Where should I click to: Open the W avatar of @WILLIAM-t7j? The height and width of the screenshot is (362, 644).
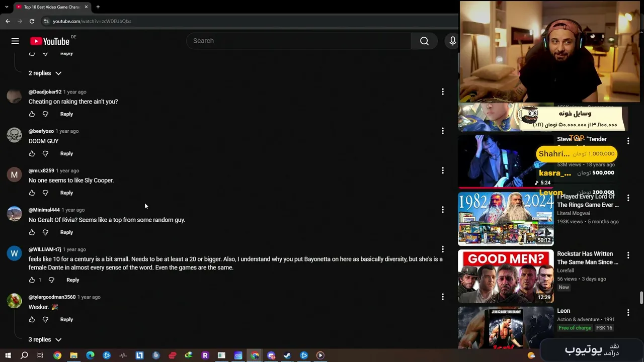pos(14,254)
